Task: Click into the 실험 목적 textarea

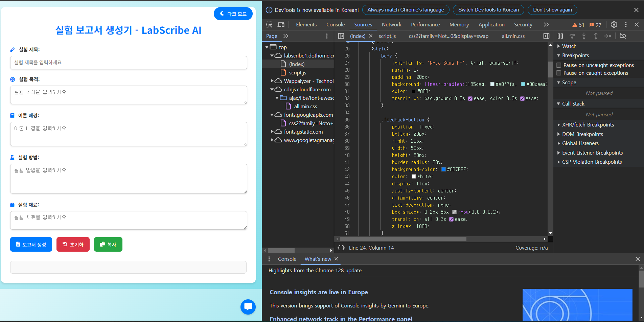Action: tap(129, 95)
